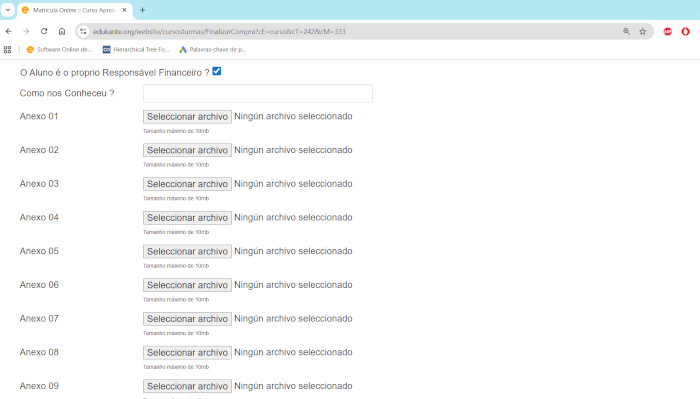Choose a file for Anexo 05
This screenshot has width=700, height=399.
click(x=187, y=251)
